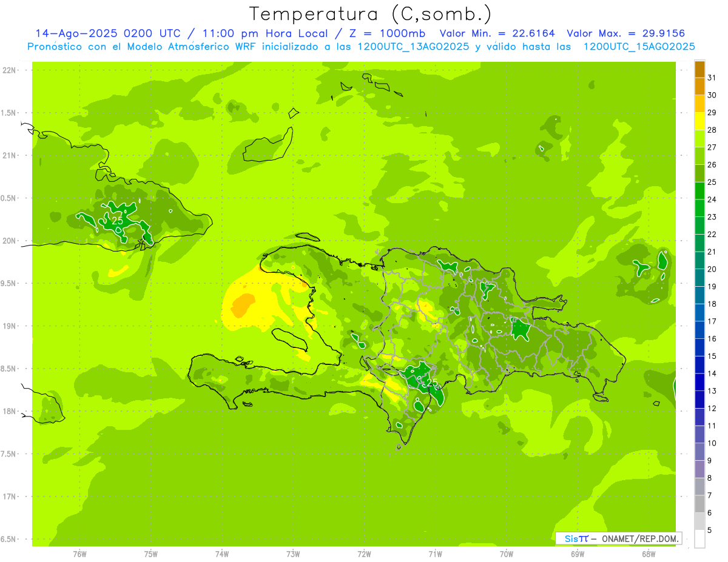Click the '74W' longitude label
The height and width of the screenshot is (562, 728).
click(222, 554)
